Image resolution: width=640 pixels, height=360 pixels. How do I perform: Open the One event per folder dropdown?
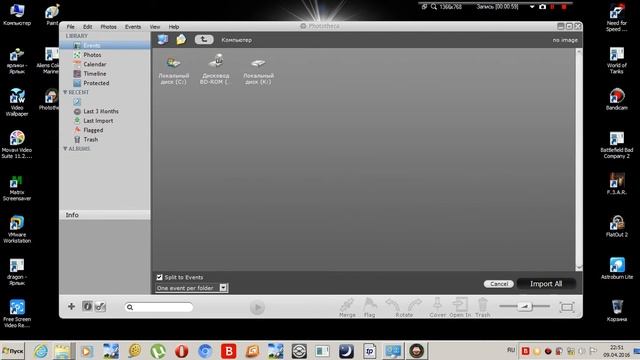(x=191, y=288)
